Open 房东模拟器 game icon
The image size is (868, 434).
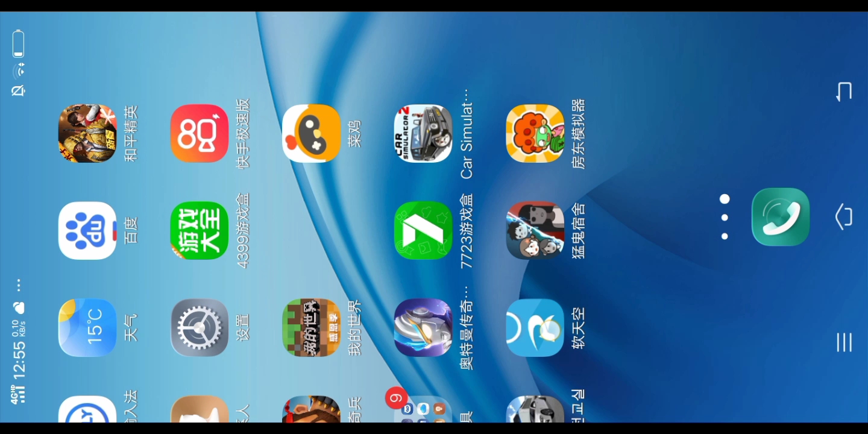tap(535, 133)
